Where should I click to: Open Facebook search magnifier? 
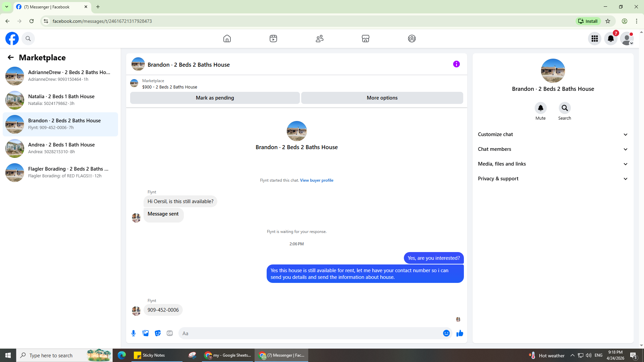(28, 39)
